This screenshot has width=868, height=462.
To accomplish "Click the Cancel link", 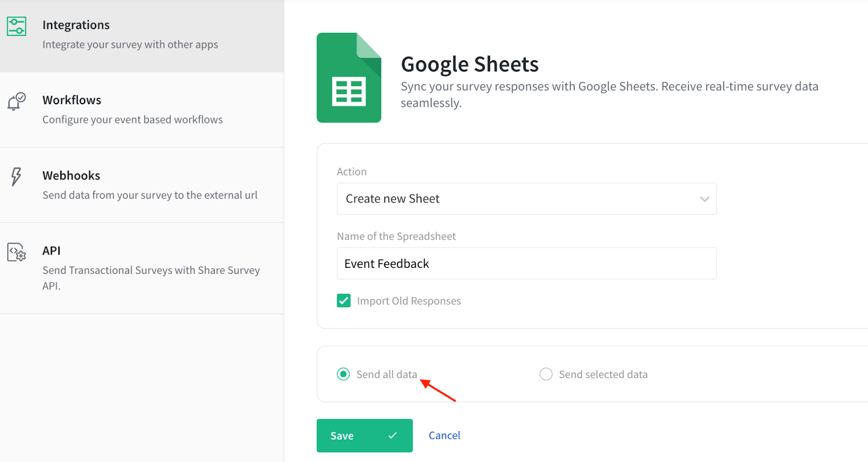I will tap(444, 435).
